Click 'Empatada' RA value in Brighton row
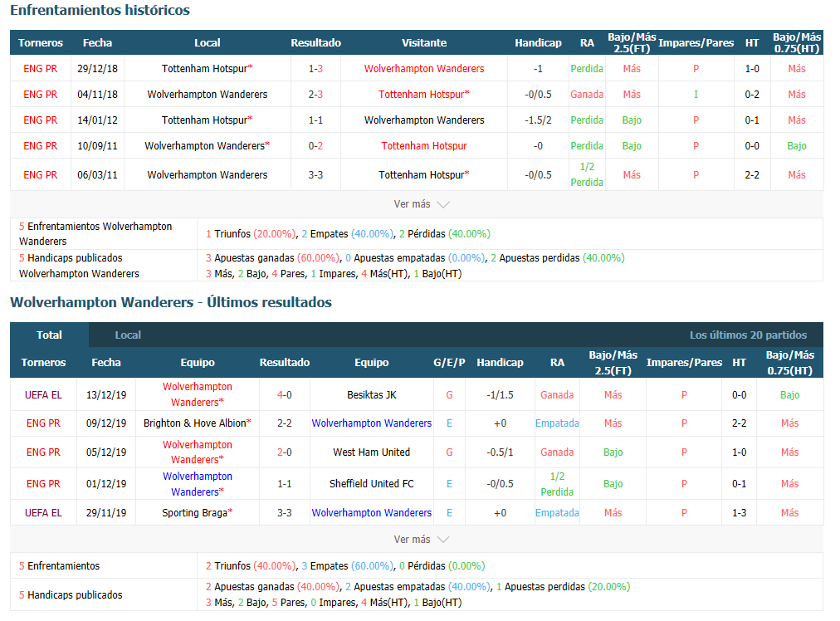The height and width of the screenshot is (621, 840). (x=557, y=423)
